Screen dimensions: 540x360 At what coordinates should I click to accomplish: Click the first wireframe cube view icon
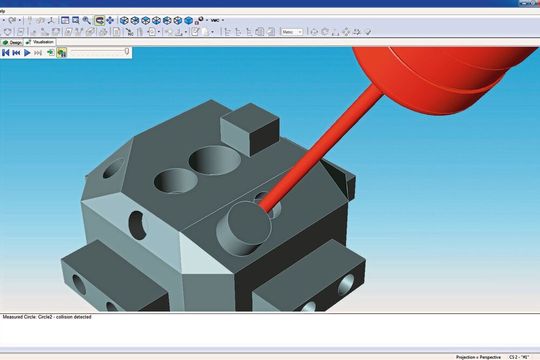(124, 20)
